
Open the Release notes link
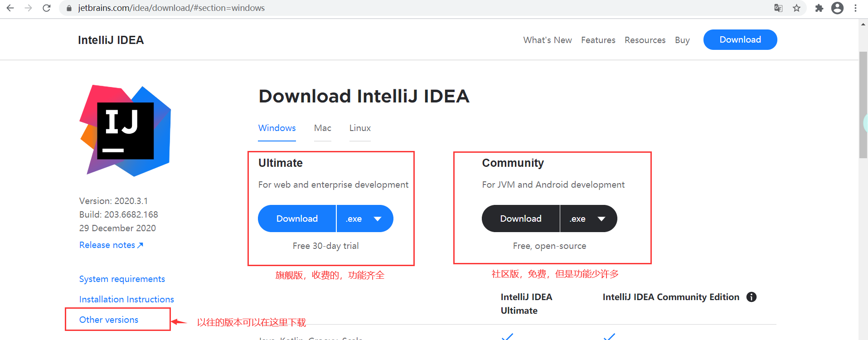tap(112, 245)
